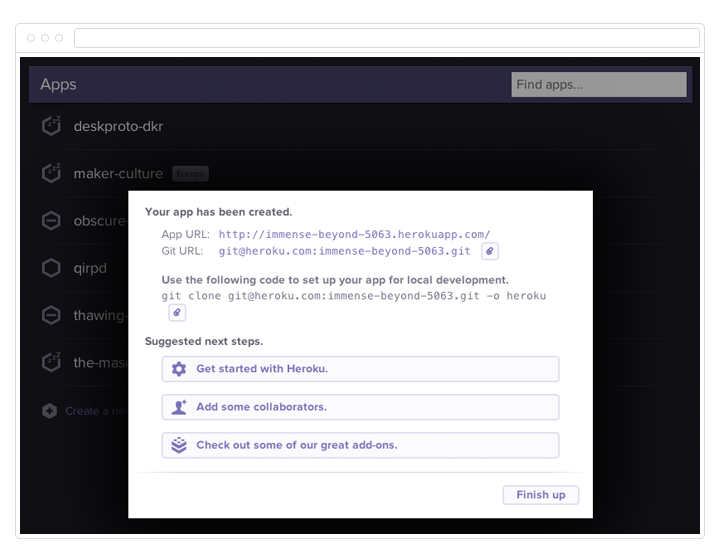Click the first browser window control circle
This screenshot has height=556, width=720.
[x=31, y=38]
